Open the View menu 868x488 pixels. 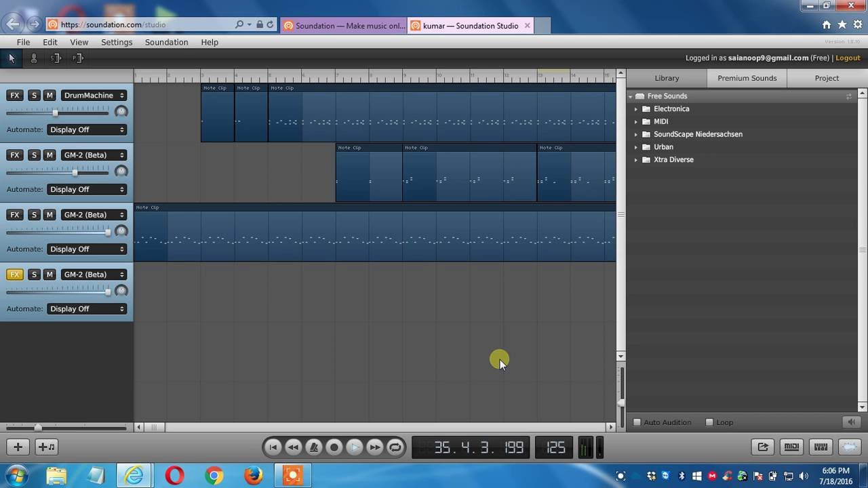point(79,42)
